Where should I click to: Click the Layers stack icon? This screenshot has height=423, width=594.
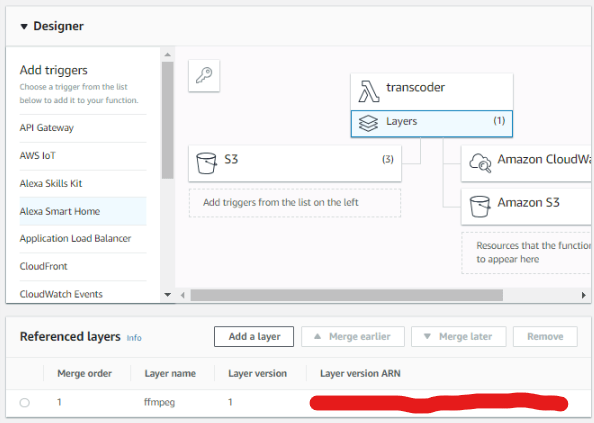(x=368, y=123)
